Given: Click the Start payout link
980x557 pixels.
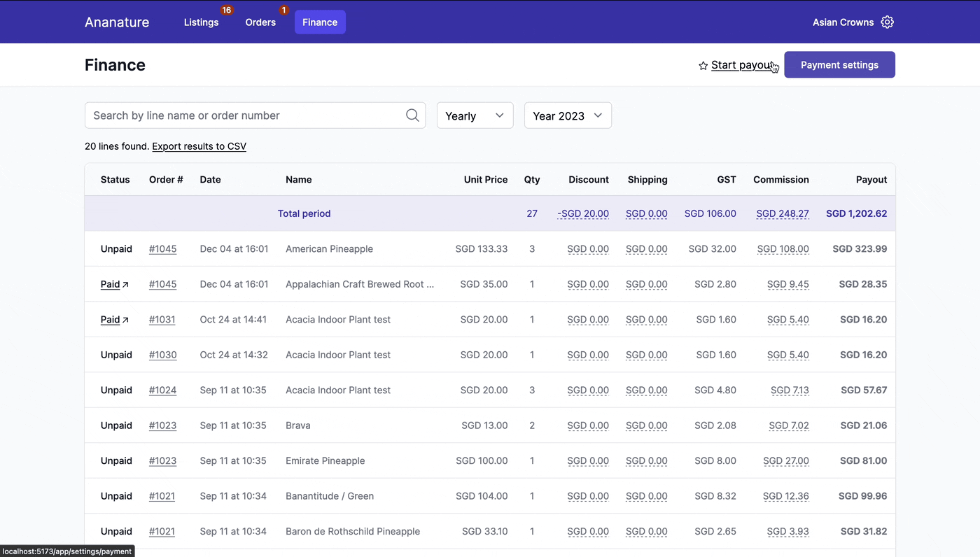Looking at the screenshot, I should click(742, 64).
